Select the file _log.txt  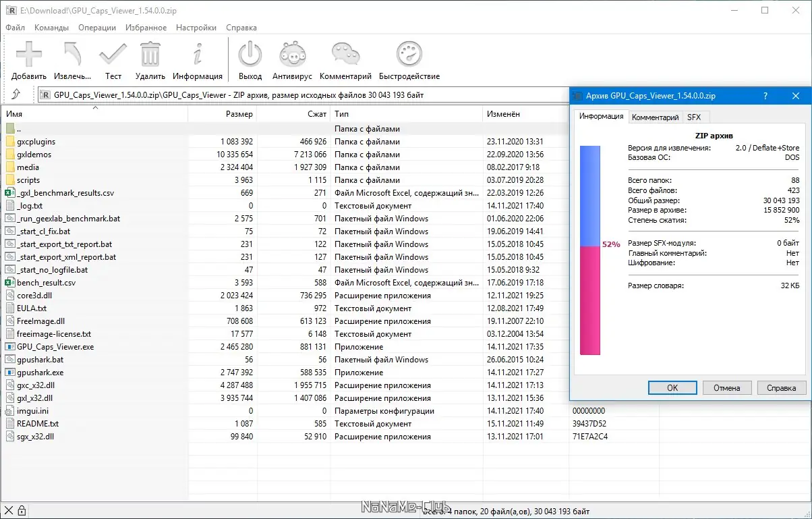30,206
